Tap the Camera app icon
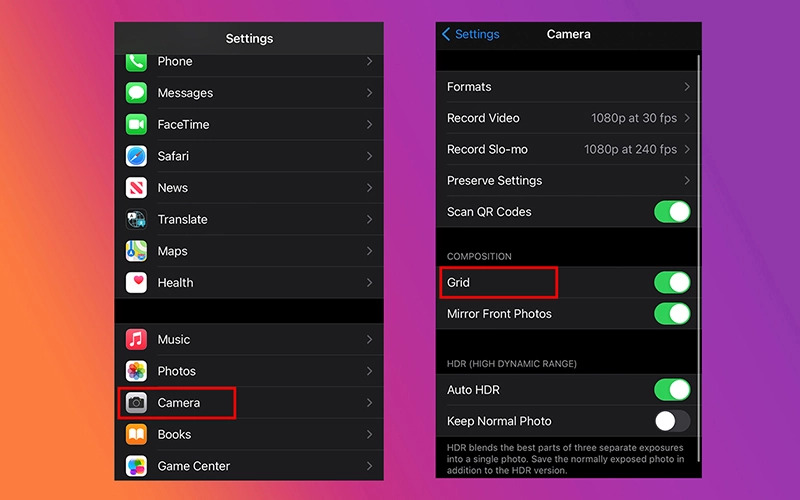This screenshot has height=500, width=800. (136, 403)
